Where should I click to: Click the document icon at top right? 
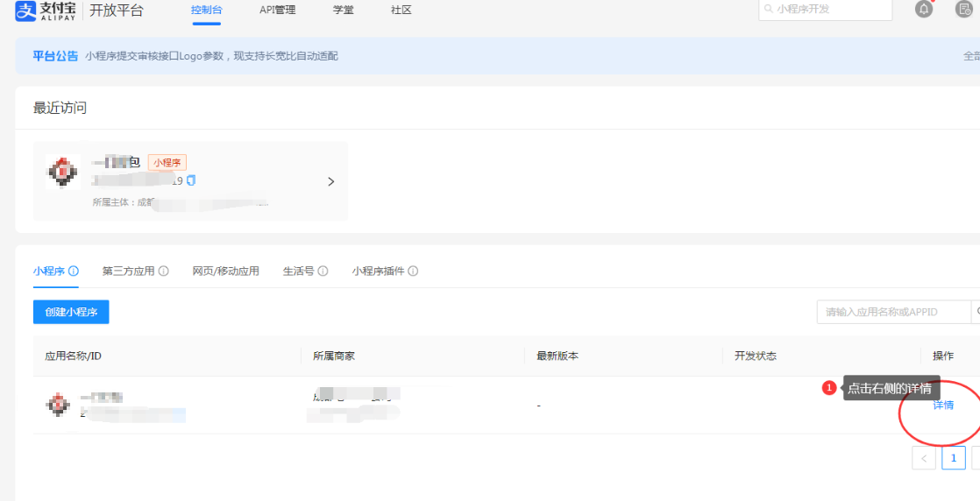coord(963,10)
